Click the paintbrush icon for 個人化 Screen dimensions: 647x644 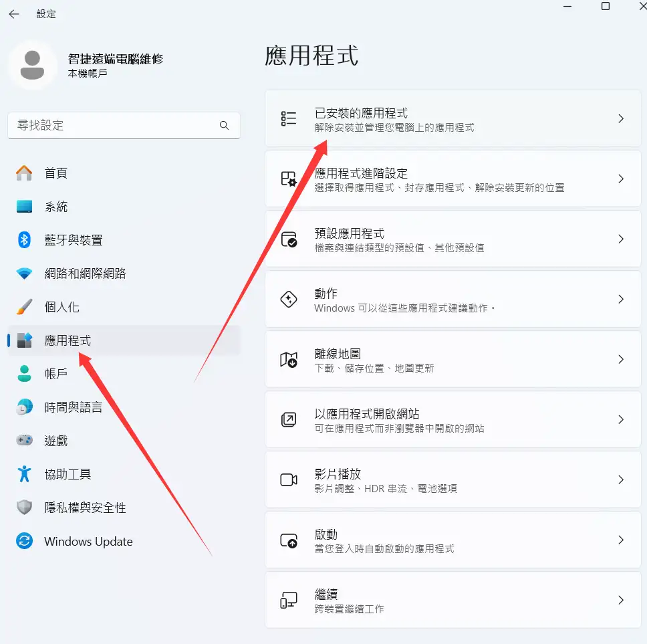24,307
